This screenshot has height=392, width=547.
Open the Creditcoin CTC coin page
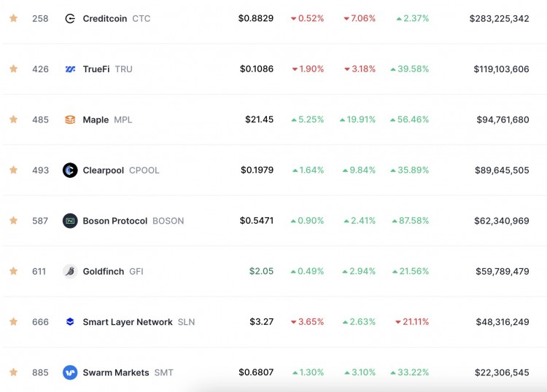pyautogui.click(x=116, y=18)
